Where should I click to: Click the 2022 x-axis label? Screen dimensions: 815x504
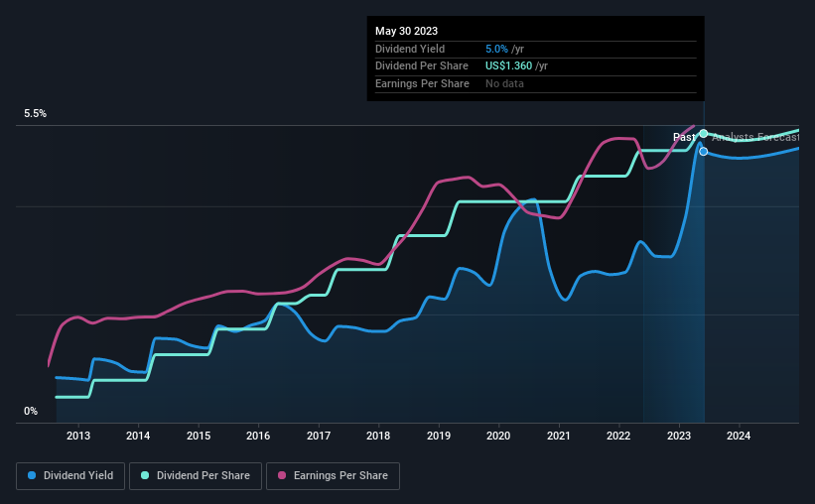pyautogui.click(x=618, y=436)
